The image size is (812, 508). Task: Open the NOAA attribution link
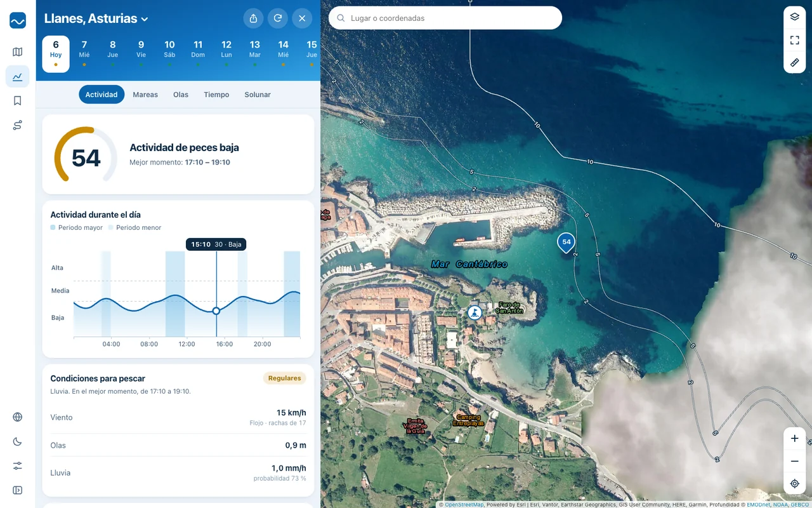click(x=780, y=505)
